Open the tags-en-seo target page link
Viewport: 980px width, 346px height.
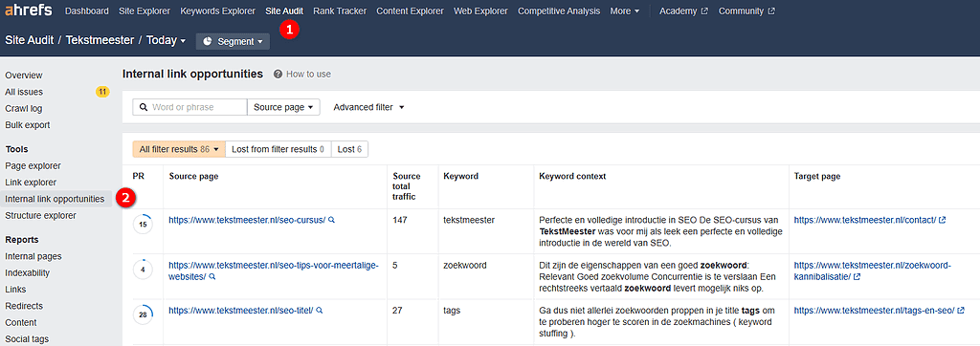[x=874, y=310]
